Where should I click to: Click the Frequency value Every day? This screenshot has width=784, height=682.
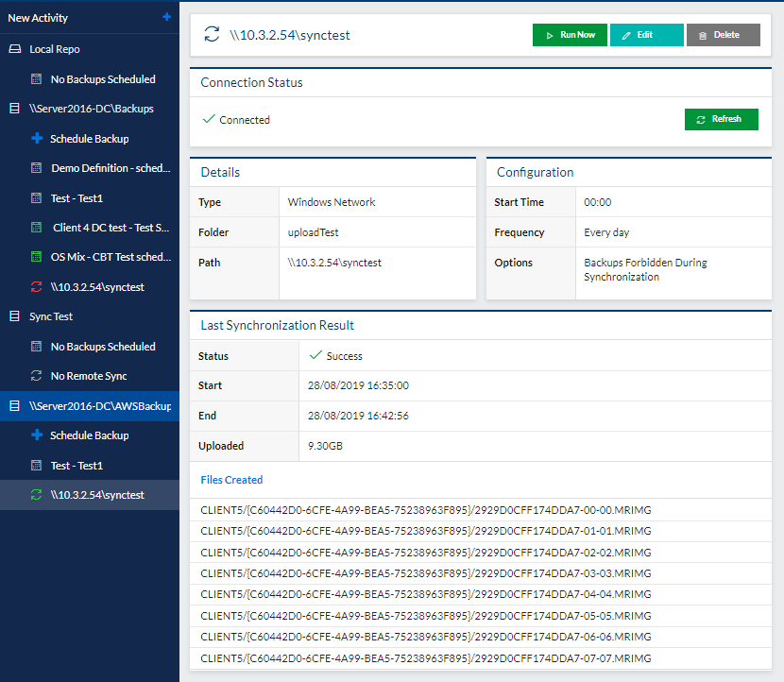[x=606, y=232]
